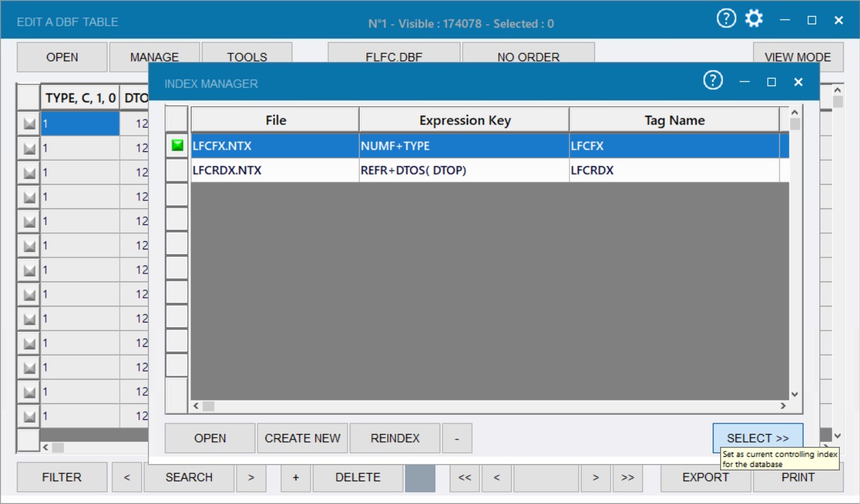Viewport: 860px width, 504px height.
Task: Click row selector beside LFCRDX.NTX
Action: pos(178,170)
